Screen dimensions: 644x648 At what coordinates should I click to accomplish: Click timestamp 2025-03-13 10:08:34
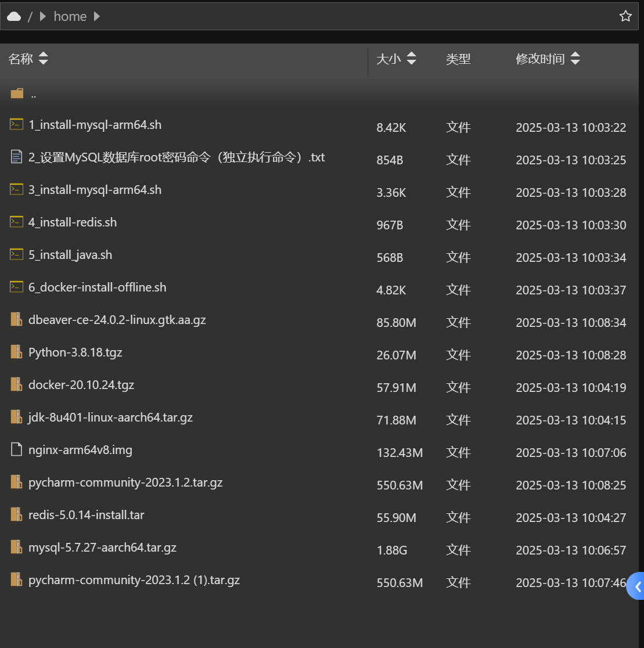pos(571,323)
